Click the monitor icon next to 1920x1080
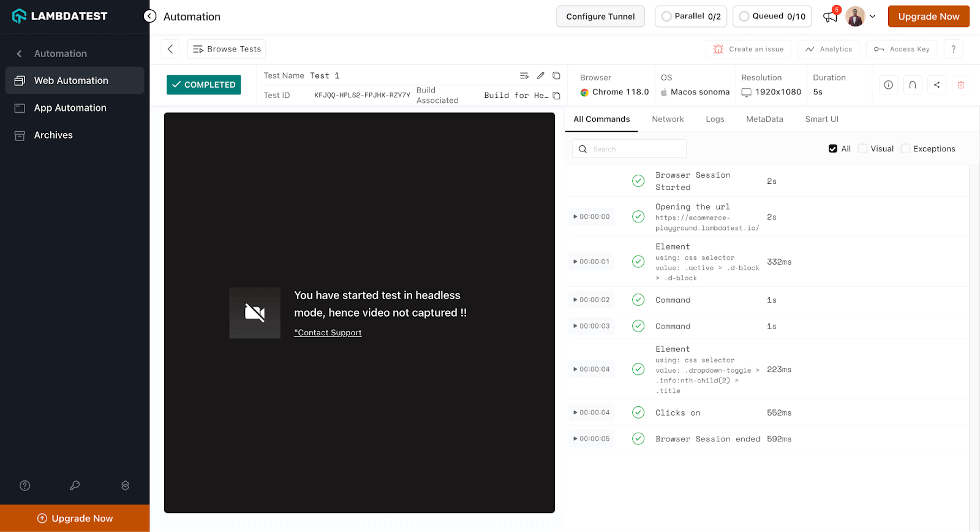This screenshot has height=532, width=980. 746,93
